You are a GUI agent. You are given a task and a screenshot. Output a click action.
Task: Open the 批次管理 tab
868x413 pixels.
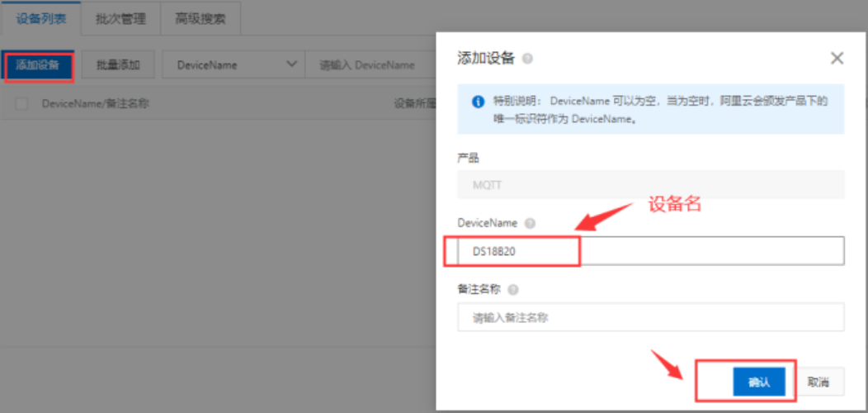click(x=120, y=19)
